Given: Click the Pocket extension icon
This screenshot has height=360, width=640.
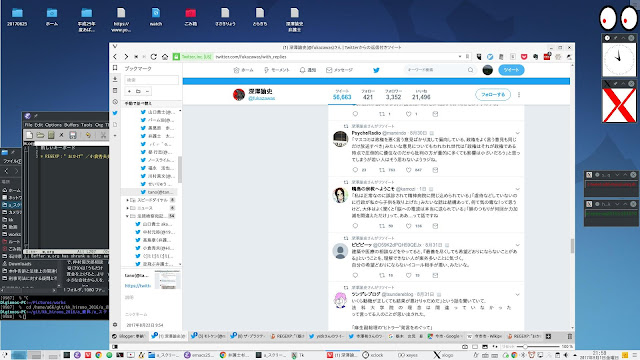Looking at the screenshot, I should (x=524, y=57).
